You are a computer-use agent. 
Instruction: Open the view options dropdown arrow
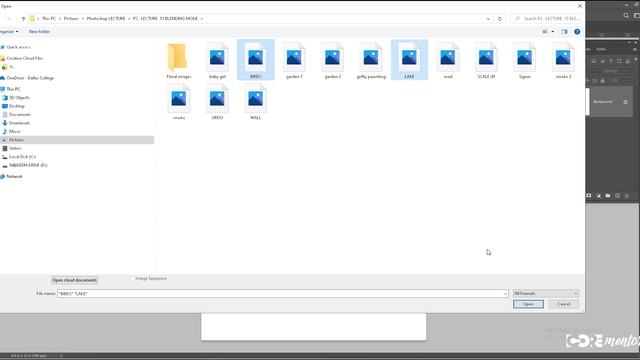coord(553,31)
